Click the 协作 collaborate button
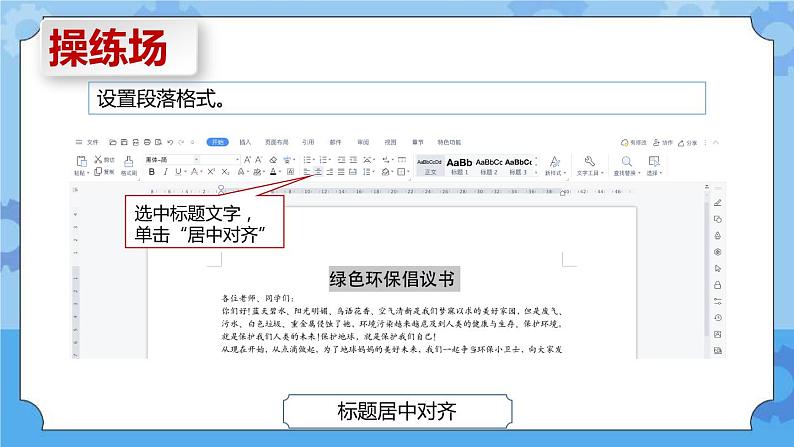The height and width of the screenshot is (447, 794). coord(663,143)
